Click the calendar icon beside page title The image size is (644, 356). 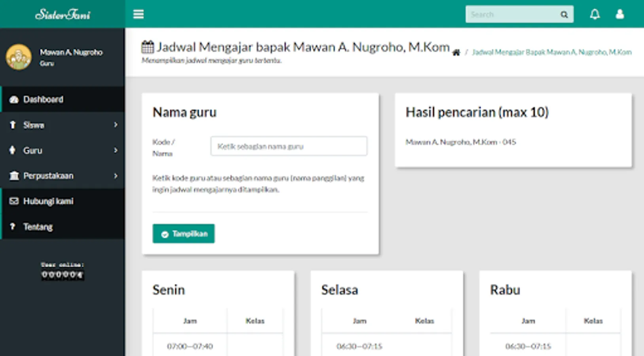148,47
